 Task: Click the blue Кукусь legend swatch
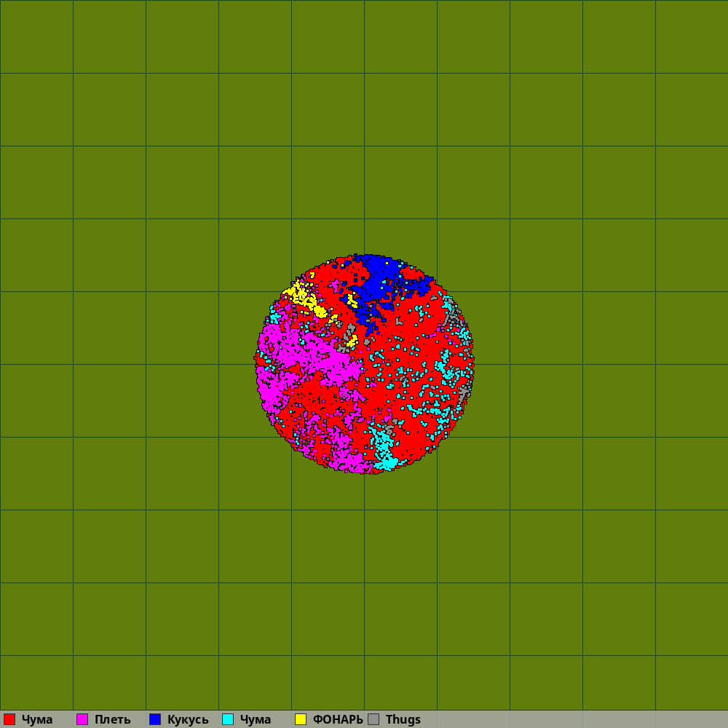coord(155,719)
